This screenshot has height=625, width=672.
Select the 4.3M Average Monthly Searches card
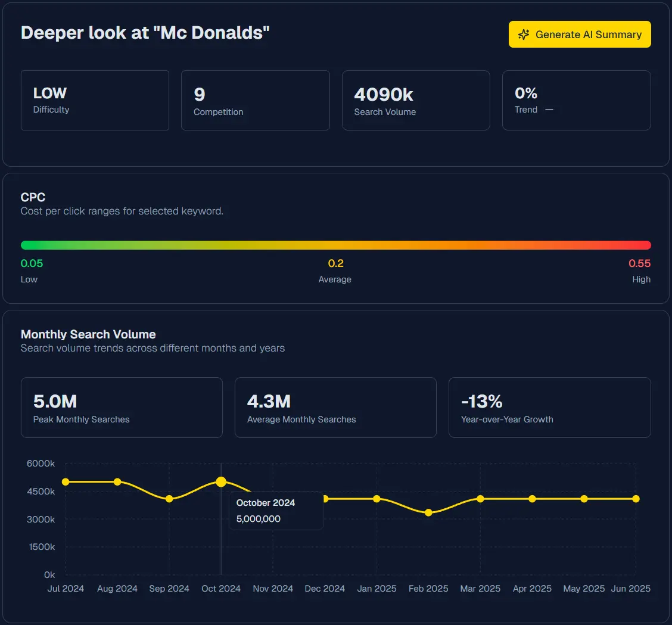point(335,408)
